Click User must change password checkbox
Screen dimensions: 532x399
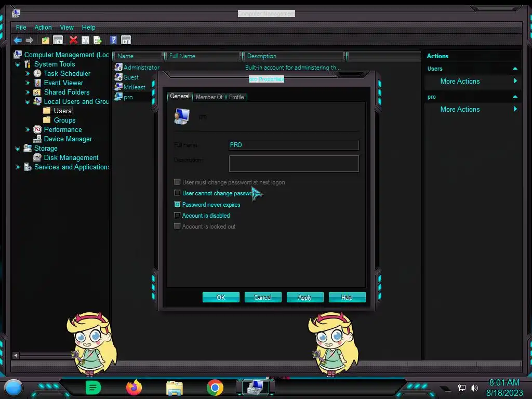(177, 182)
